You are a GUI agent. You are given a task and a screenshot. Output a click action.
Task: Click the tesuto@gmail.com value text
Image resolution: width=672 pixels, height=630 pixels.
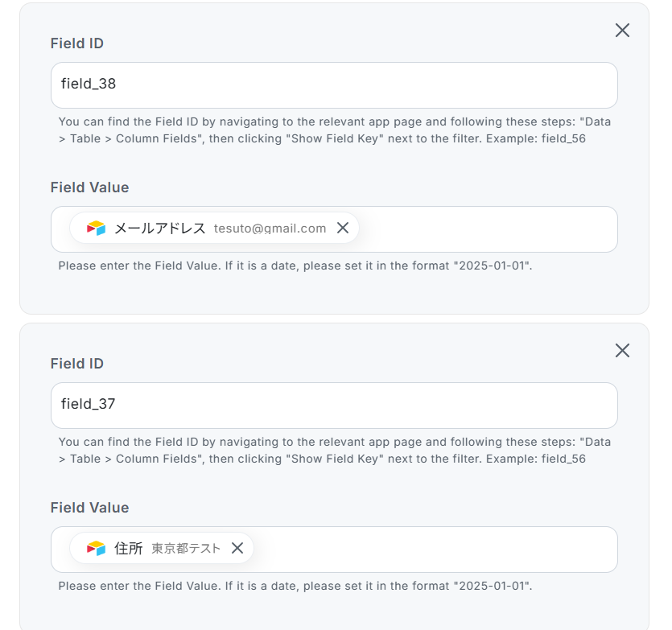[x=270, y=229]
